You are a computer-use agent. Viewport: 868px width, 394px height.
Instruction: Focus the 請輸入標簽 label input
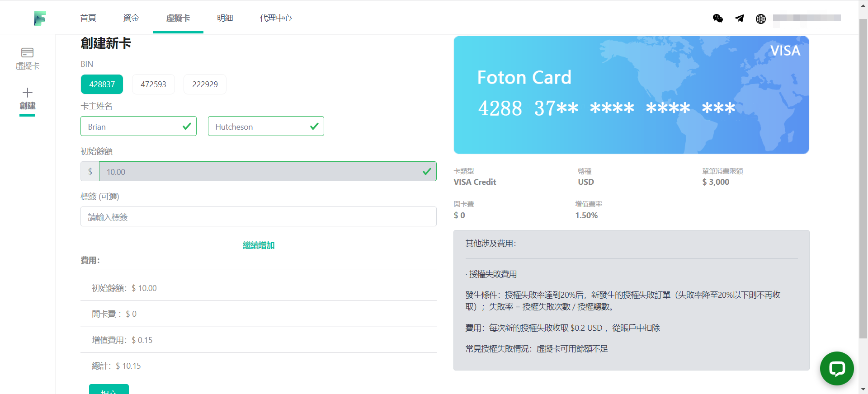259,217
